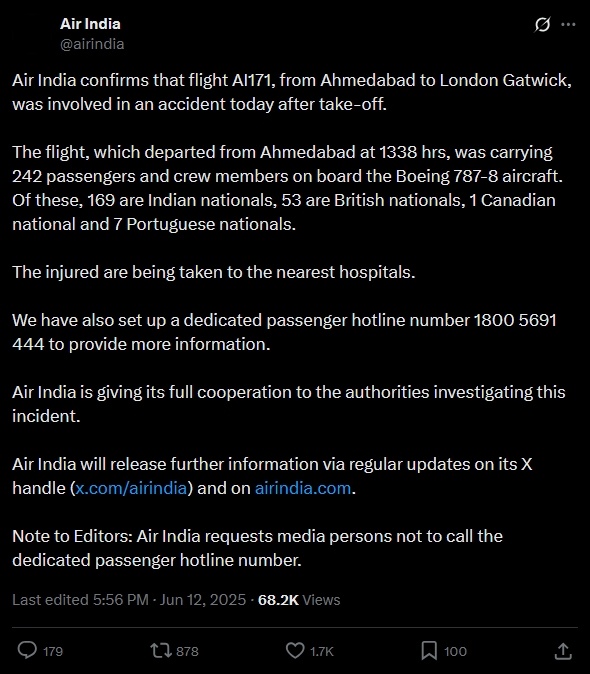The height and width of the screenshot is (674, 590).
Task: Click the @airindia handle
Action: point(92,44)
